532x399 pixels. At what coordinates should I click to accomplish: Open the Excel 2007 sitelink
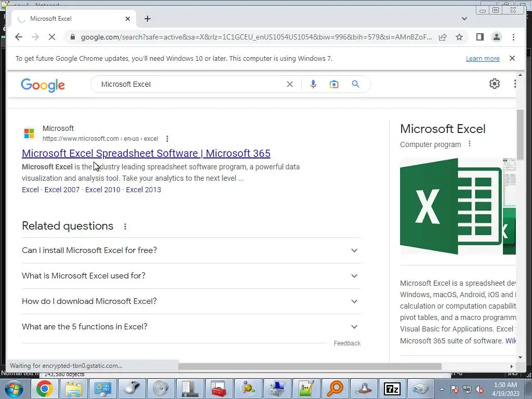[62, 190]
